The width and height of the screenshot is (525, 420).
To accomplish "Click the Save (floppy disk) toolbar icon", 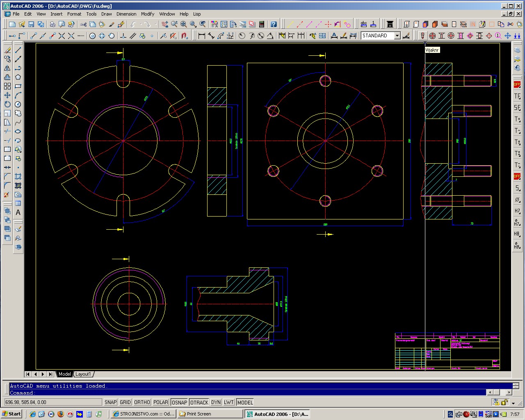I will (x=31, y=24).
